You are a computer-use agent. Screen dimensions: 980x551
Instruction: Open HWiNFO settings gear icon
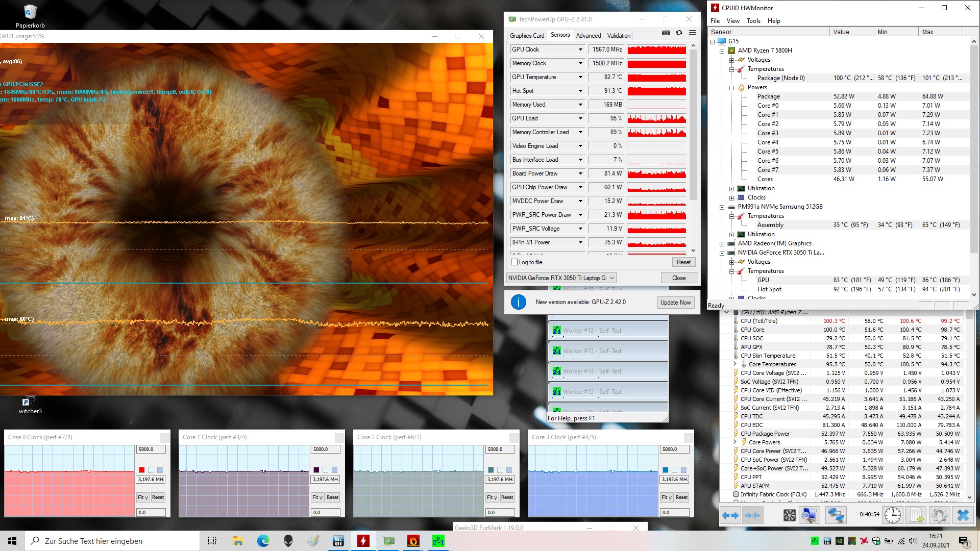[939, 515]
